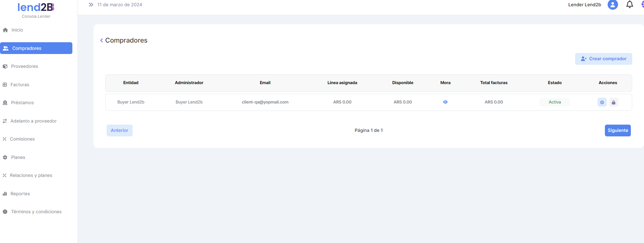Go to Préstamos page
Viewport: 644px width, 243px height.
point(22,103)
